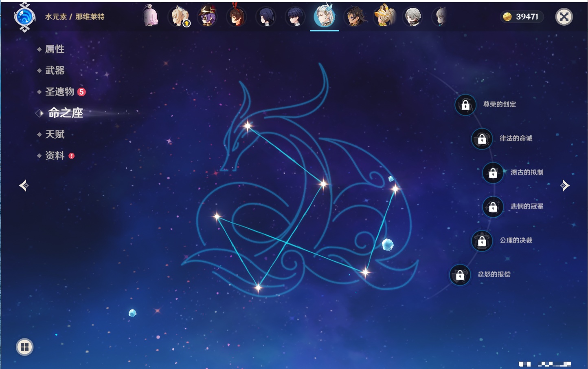Screen dimensions: 588x369
Task: Click the 水元素 / 那维莱特 title text
Action: pos(75,17)
